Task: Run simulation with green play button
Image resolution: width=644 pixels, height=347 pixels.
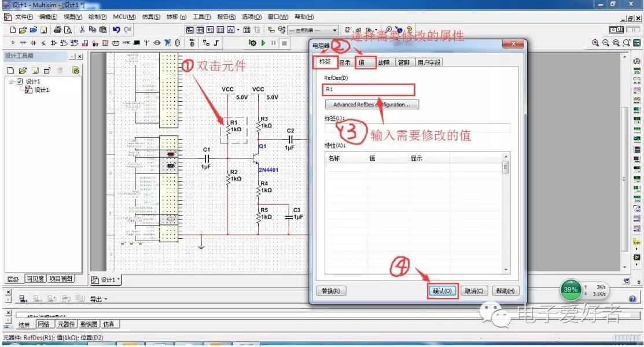Action: (x=263, y=43)
